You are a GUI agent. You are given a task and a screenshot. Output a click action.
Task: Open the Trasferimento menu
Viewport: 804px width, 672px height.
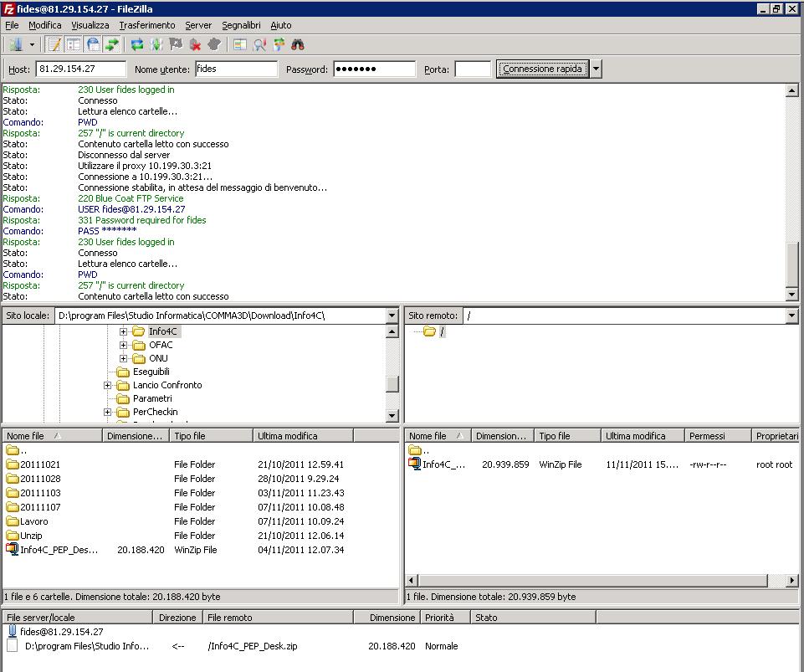click(147, 25)
